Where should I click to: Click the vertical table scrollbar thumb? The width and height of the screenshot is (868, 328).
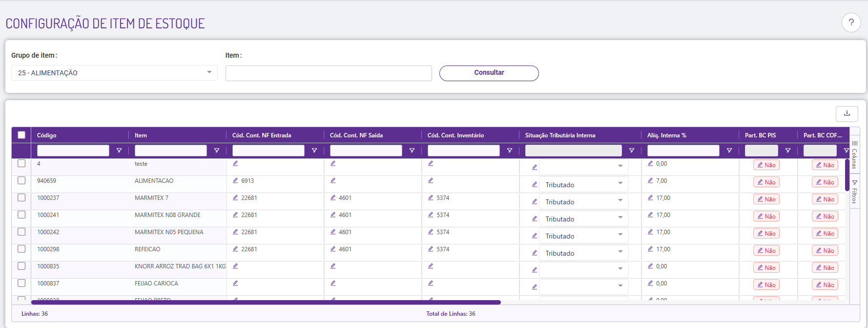[x=847, y=175]
